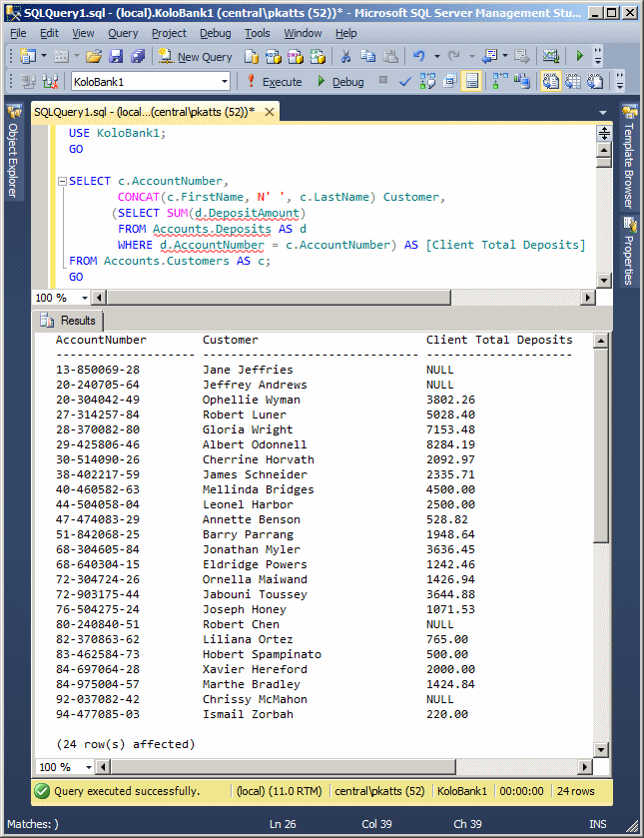Click the editor split-window handle
This screenshot has height=838, width=644.
click(x=604, y=133)
